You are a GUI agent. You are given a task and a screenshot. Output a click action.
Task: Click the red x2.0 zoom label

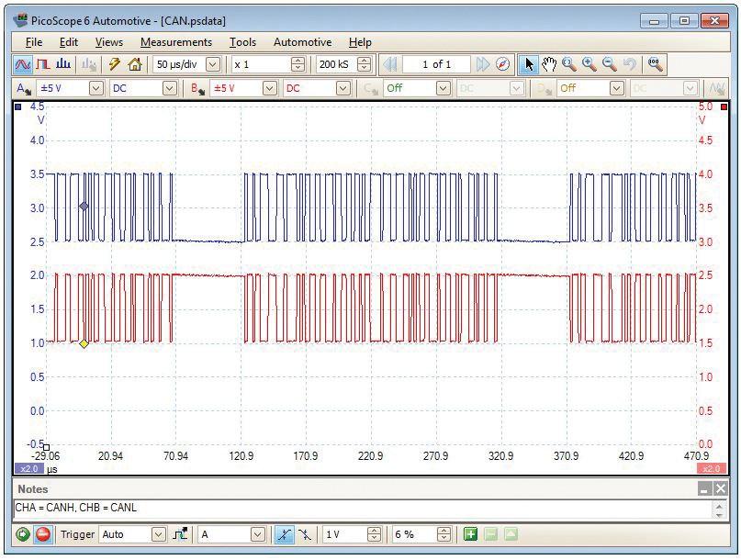pos(712,469)
